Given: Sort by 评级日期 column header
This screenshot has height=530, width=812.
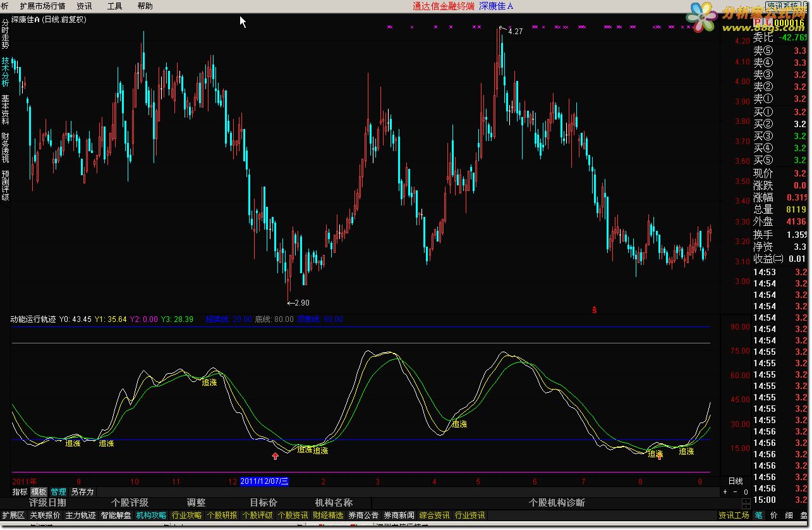Looking at the screenshot, I should coord(47,503).
